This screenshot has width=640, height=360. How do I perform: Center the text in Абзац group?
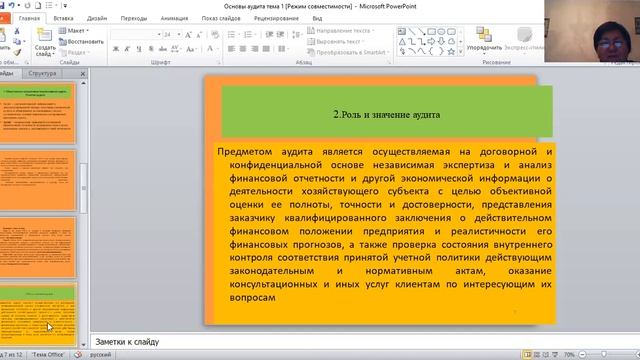coord(243,49)
